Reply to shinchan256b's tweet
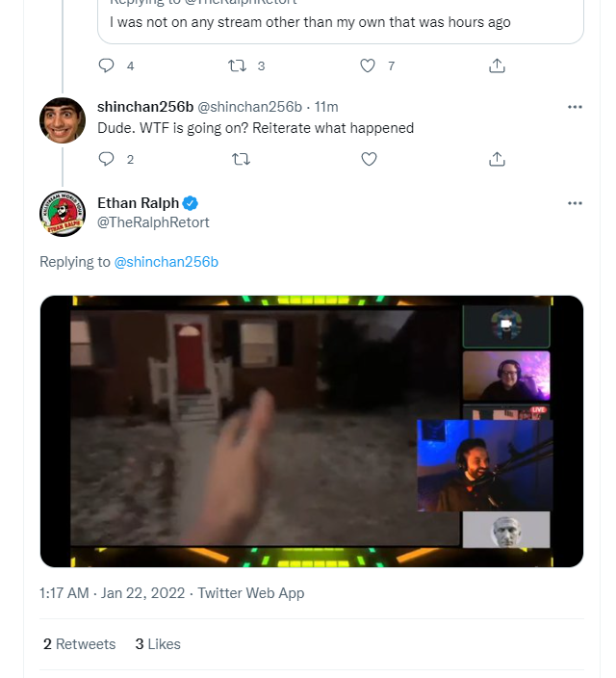Image resolution: width=616 pixels, height=678 pixels. (x=106, y=159)
